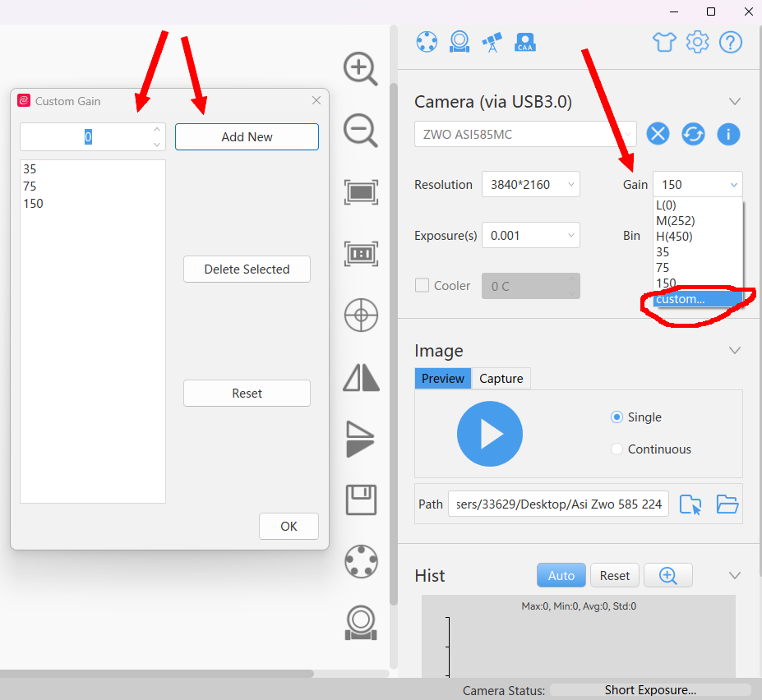
Task: Collapse the Hist section chevron
Action: coord(734,576)
